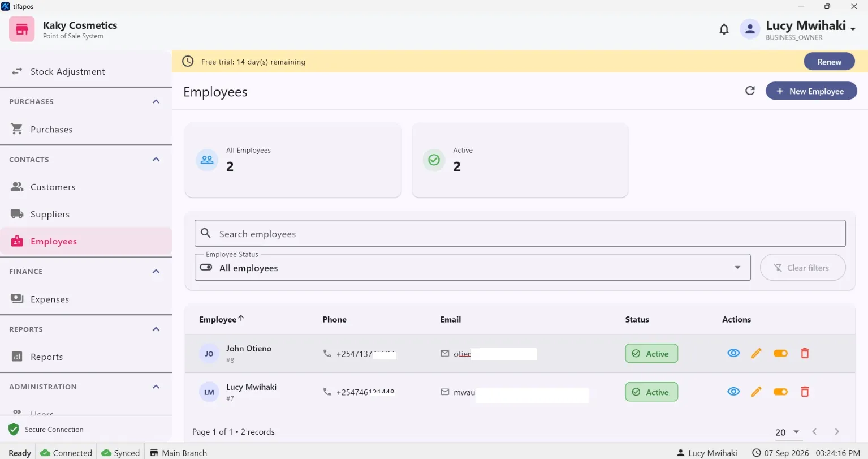Toggle John Otieno's active status switch
The image size is (868, 459).
coord(780,353)
